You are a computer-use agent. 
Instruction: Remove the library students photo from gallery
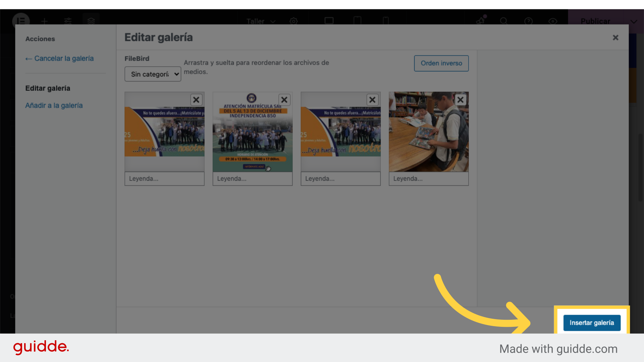click(461, 100)
